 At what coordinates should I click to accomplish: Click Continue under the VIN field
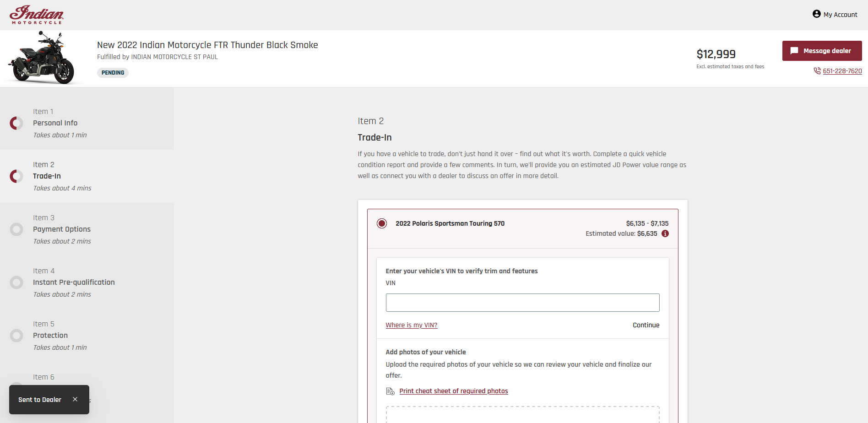646,325
